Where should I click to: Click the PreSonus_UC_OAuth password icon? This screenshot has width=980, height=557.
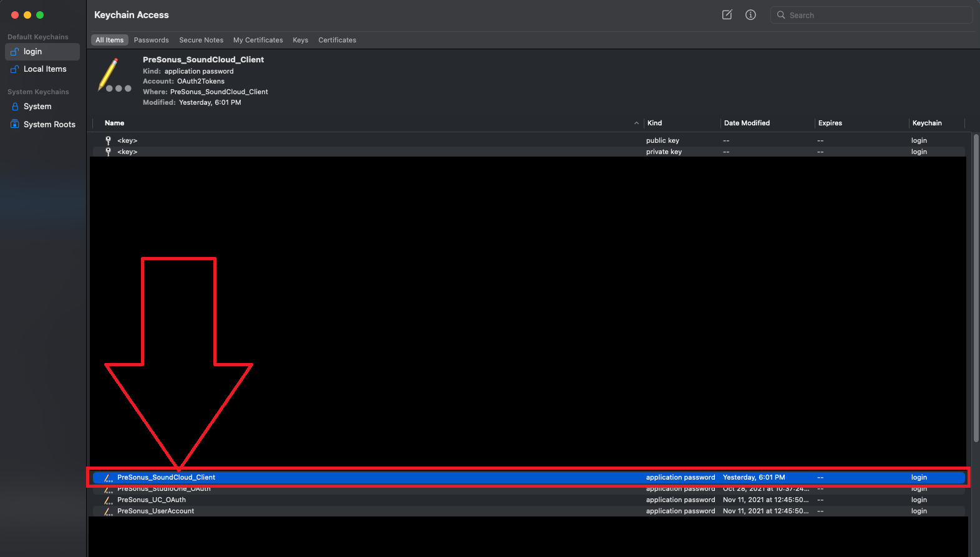click(x=109, y=500)
